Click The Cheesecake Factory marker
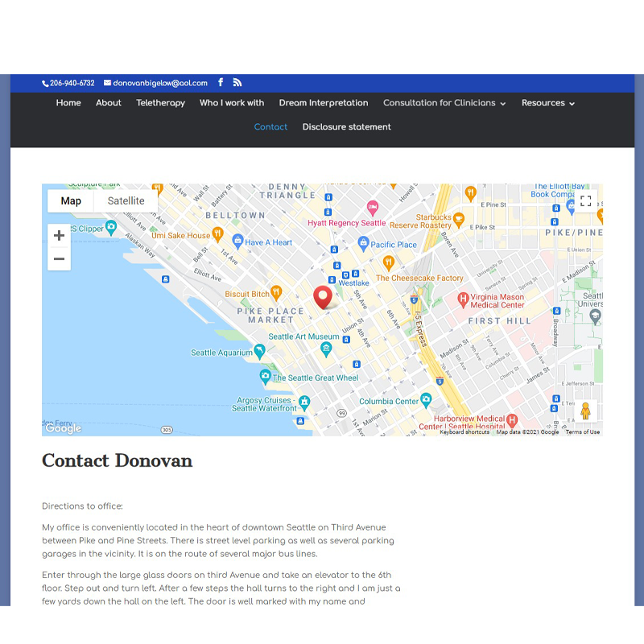 click(389, 262)
